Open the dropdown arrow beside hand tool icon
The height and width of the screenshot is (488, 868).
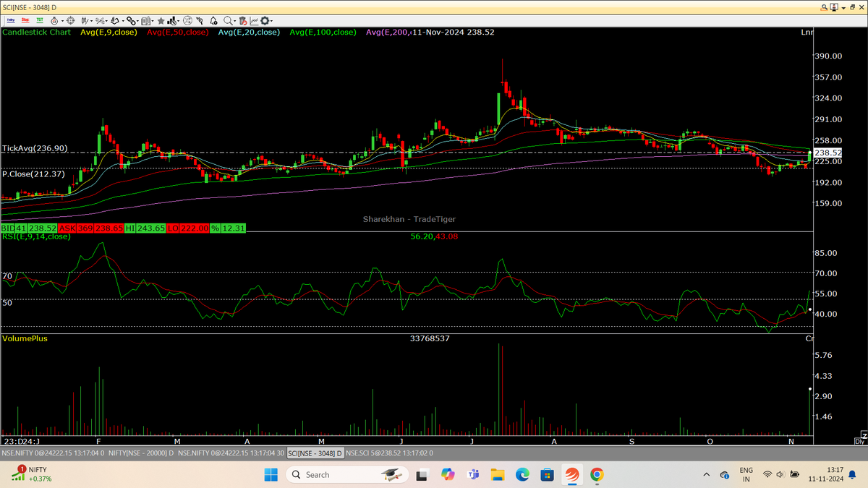[x=123, y=21]
